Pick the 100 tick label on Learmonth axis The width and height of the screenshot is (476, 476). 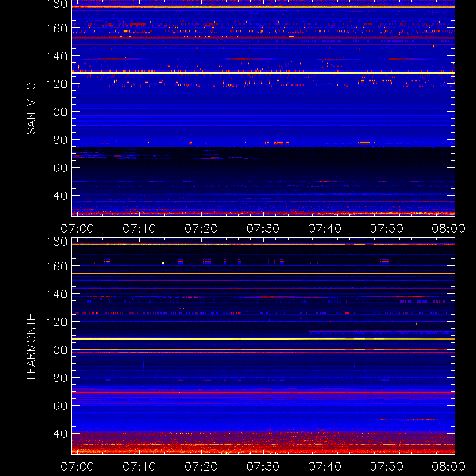coord(57,350)
